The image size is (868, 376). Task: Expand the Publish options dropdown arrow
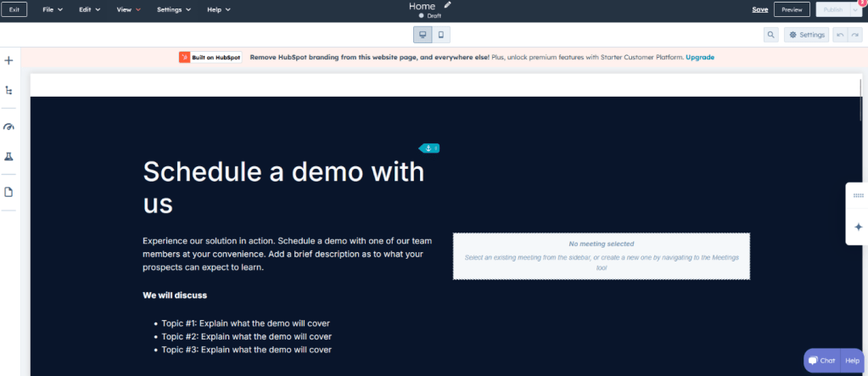[x=855, y=9]
